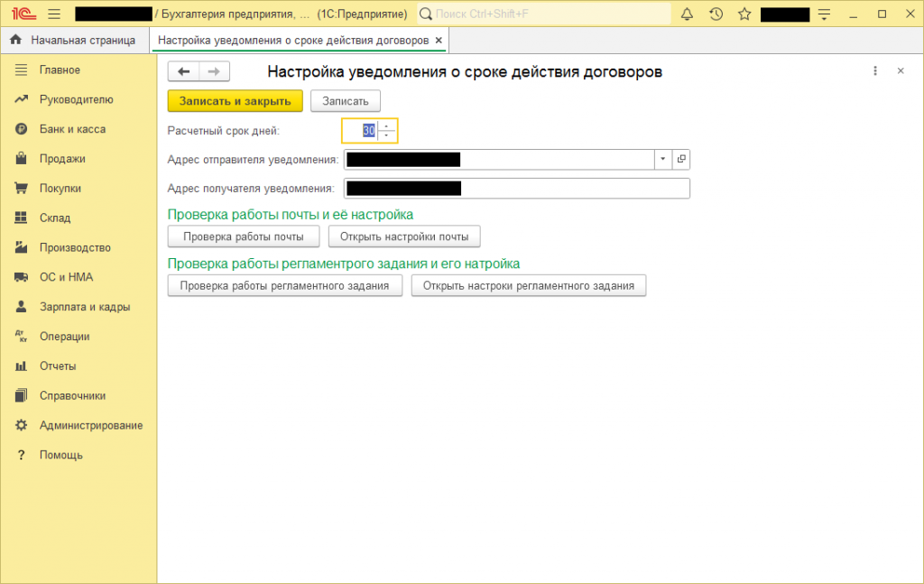Open Производство section

(75, 247)
